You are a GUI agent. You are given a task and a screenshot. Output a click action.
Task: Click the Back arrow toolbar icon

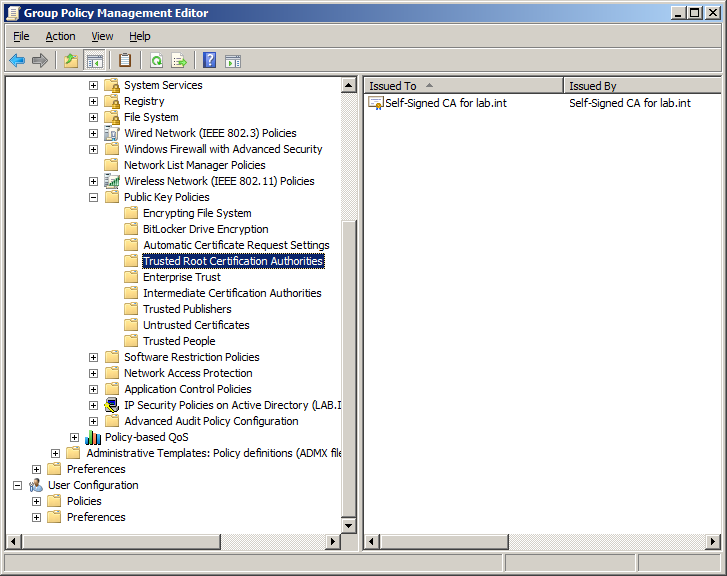[17, 60]
